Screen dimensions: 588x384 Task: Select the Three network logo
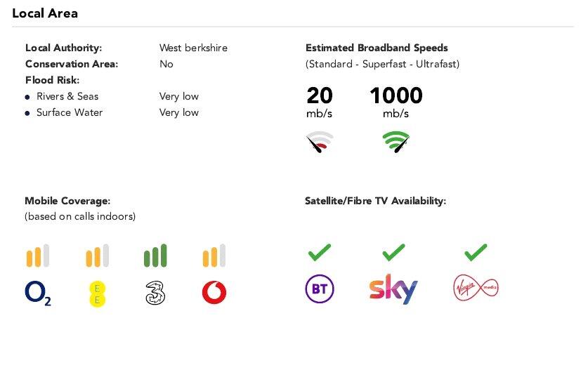[155, 293]
